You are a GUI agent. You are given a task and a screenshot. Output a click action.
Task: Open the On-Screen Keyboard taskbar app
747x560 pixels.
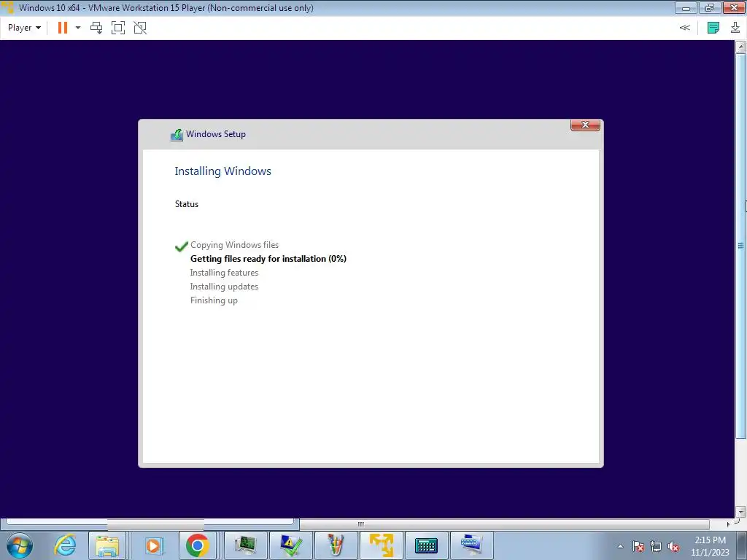tap(426, 545)
